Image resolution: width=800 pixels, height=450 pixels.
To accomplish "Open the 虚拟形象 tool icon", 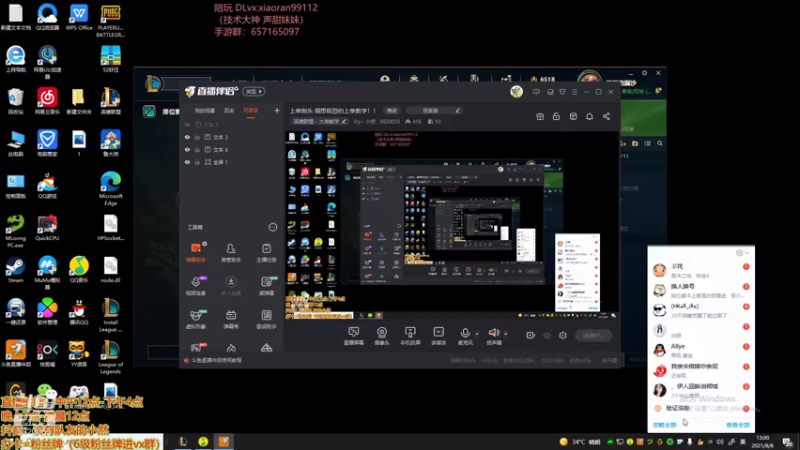I will pos(195,319).
